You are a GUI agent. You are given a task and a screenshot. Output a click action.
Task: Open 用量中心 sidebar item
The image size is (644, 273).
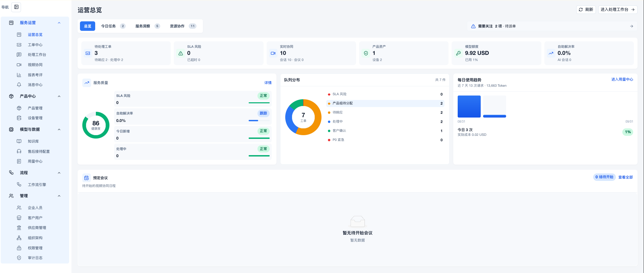coord(35,161)
